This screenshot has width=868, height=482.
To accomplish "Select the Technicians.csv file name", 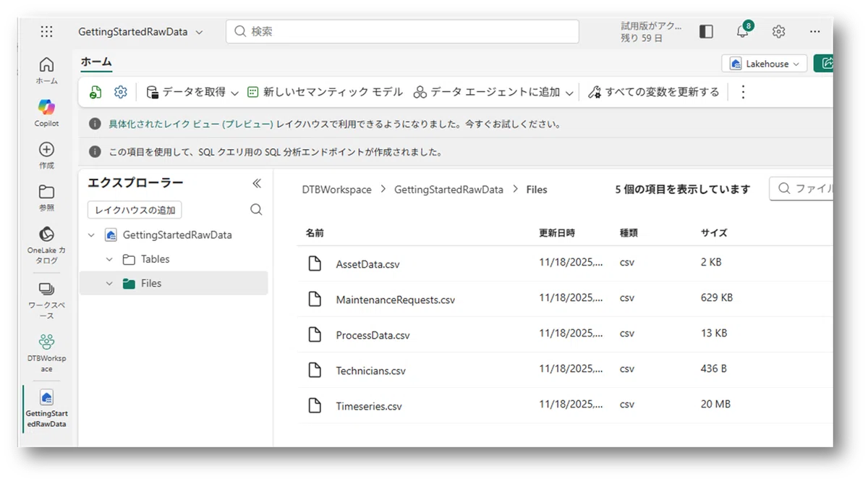I will coord(370,371).
